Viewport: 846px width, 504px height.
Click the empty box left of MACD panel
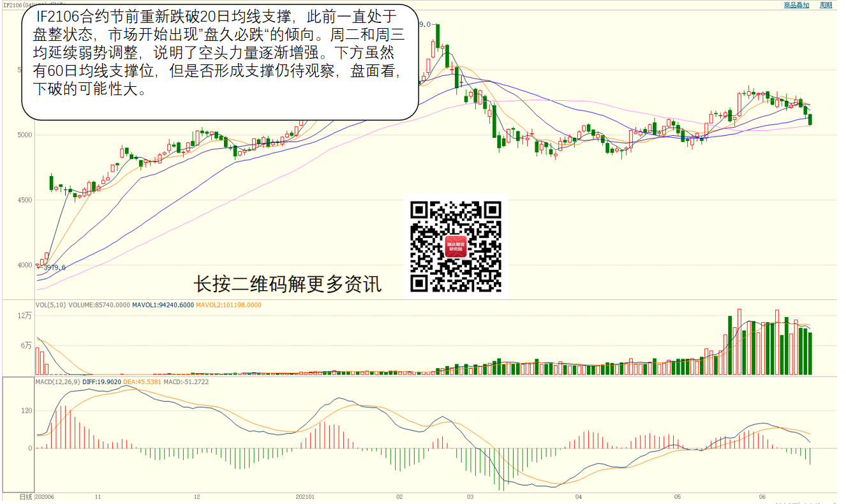pos(17,434)
